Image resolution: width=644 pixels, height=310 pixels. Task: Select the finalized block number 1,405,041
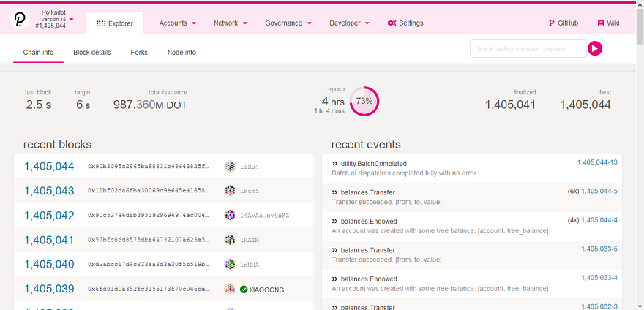click(x=510, y=105)
